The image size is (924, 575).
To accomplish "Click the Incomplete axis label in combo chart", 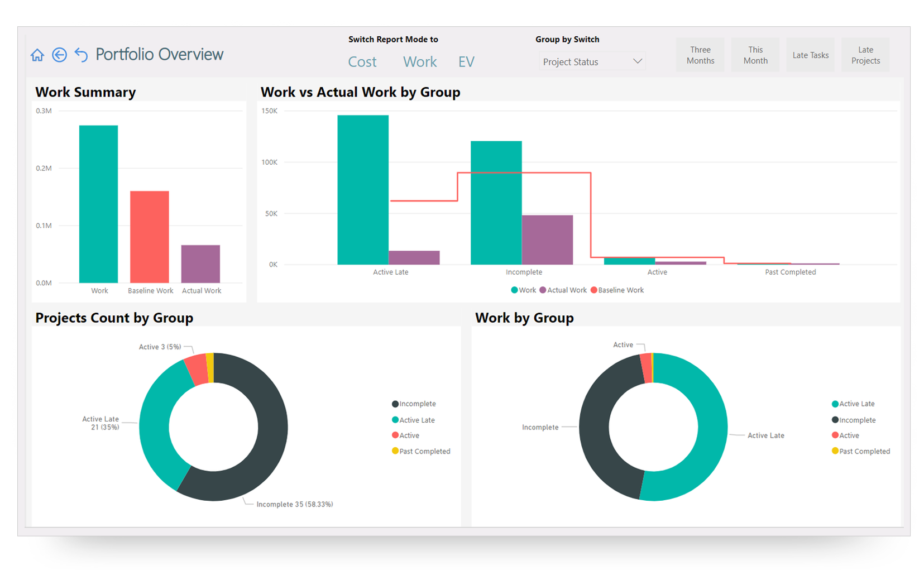I will pos(524,272).
